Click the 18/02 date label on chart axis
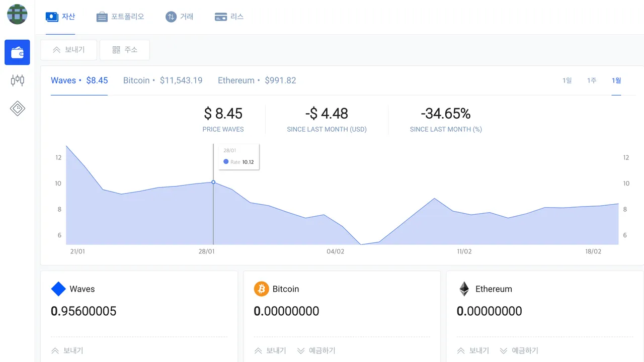 (x=593, y=251)
